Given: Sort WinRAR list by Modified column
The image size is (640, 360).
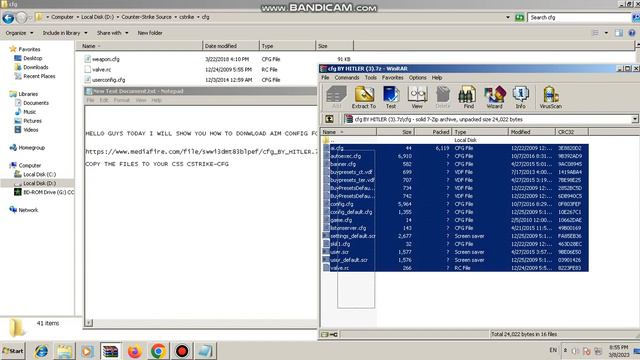Looking at the screenshot, I should pos(532,132).
